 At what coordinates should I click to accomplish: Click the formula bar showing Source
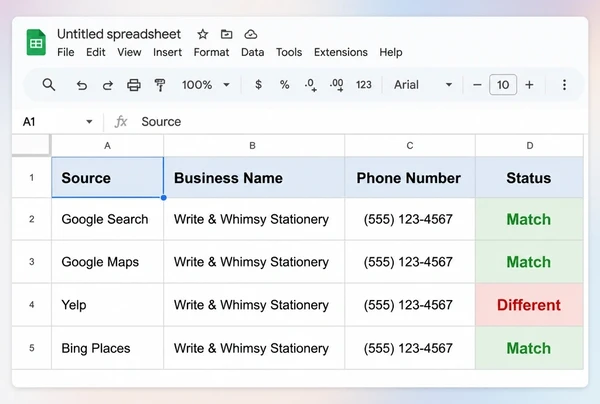360,122
